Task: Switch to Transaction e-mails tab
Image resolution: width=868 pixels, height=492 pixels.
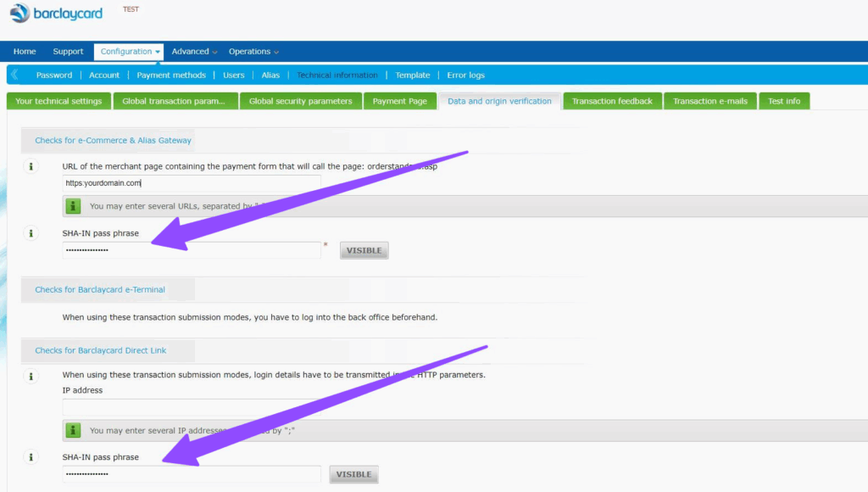Action: (x=710, y=101)
